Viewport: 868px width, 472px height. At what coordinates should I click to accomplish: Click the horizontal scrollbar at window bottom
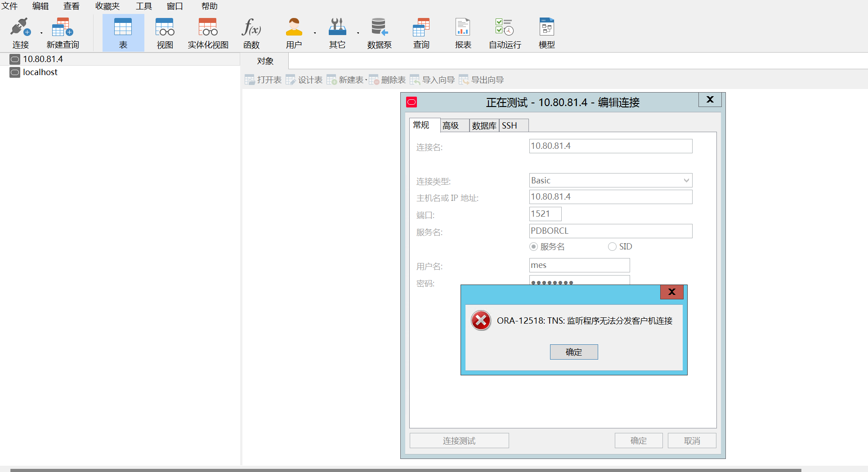click(406, 470)
